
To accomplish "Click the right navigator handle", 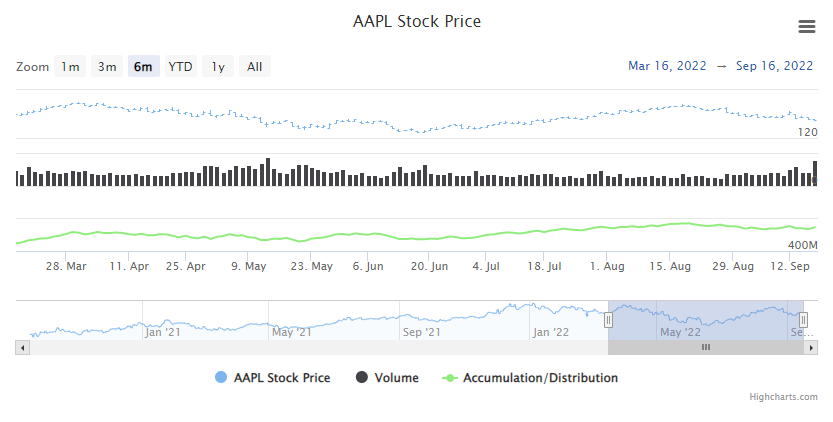I will (803, 319).
